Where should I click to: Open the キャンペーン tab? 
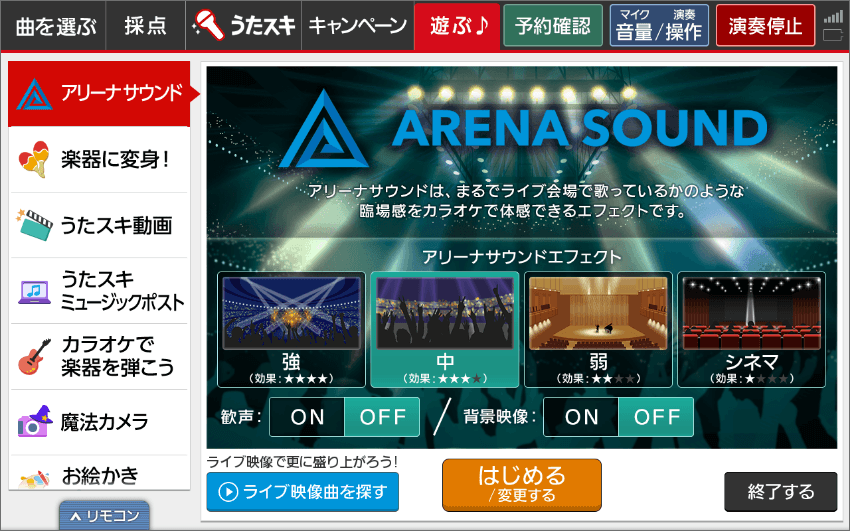point(358,26)
